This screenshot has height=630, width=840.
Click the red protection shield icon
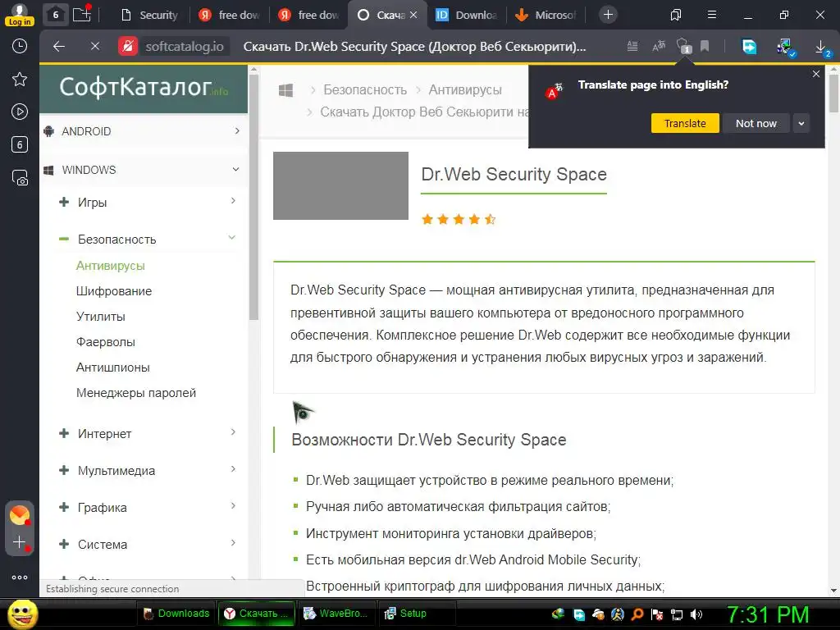(x=127, y=47)
